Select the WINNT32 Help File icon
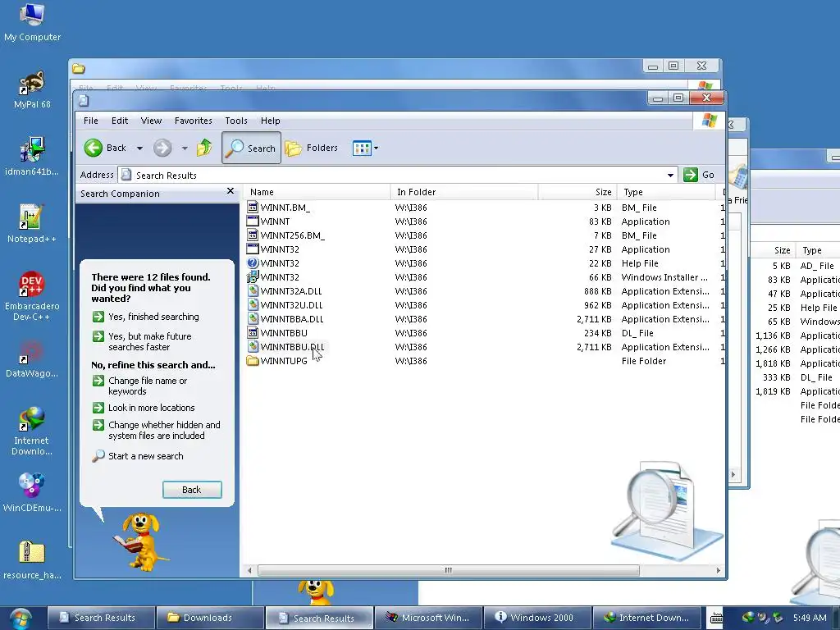 (x=253, y=263)
